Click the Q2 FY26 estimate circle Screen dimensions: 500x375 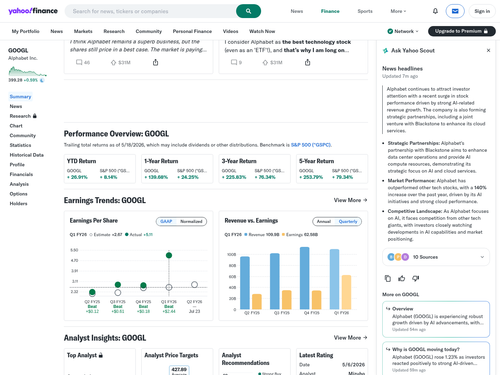coord(194,284)
